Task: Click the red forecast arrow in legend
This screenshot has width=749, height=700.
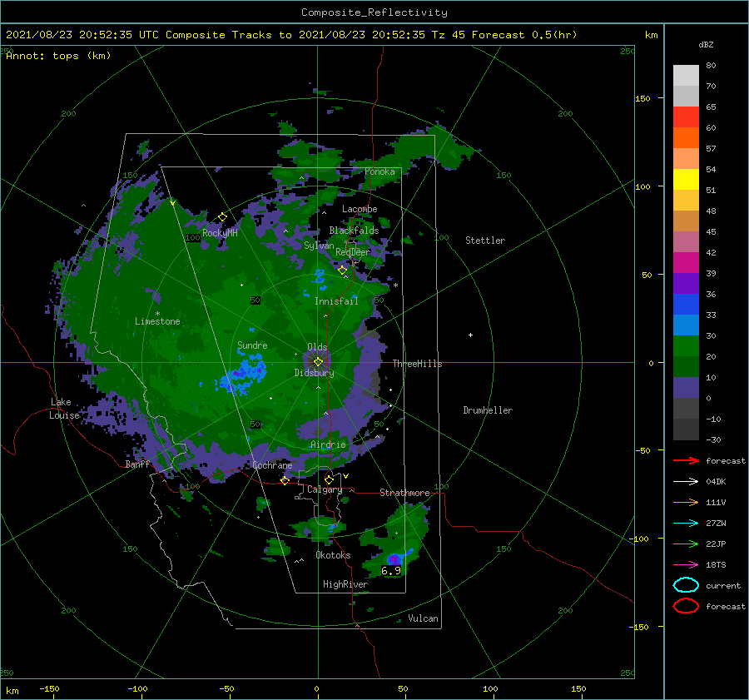Action: [x=686, y=460]
